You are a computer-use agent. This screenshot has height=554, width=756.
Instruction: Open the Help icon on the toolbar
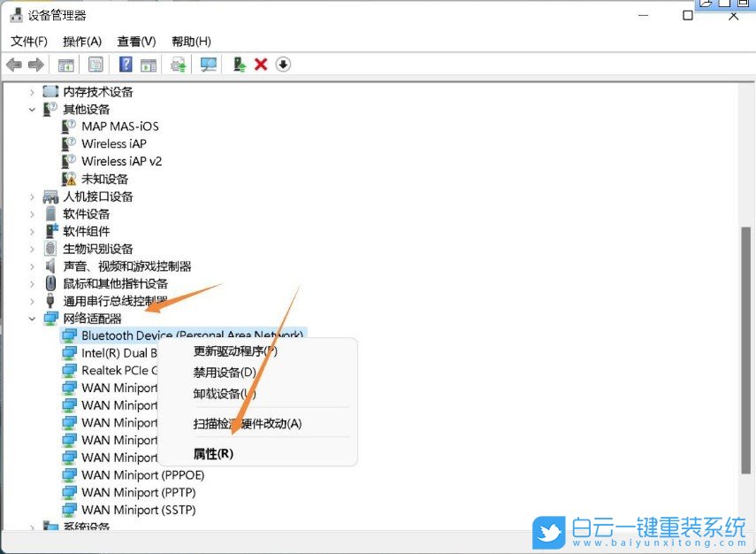124,64
